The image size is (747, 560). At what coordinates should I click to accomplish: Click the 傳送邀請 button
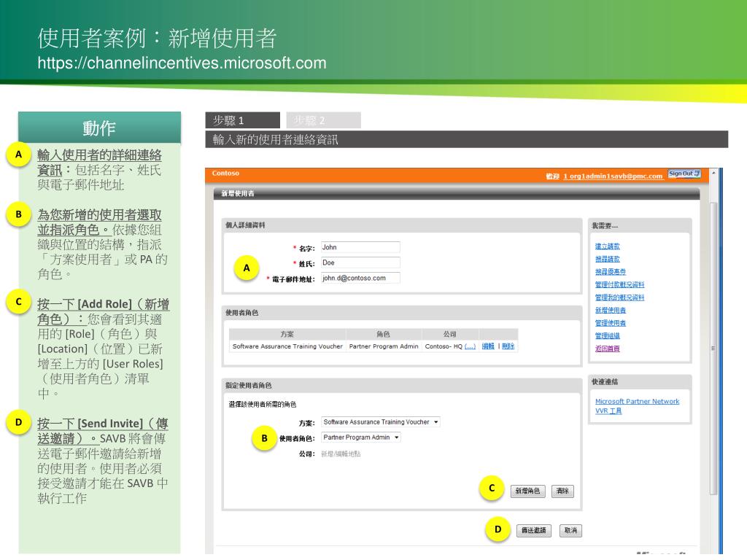coord(533,531)
